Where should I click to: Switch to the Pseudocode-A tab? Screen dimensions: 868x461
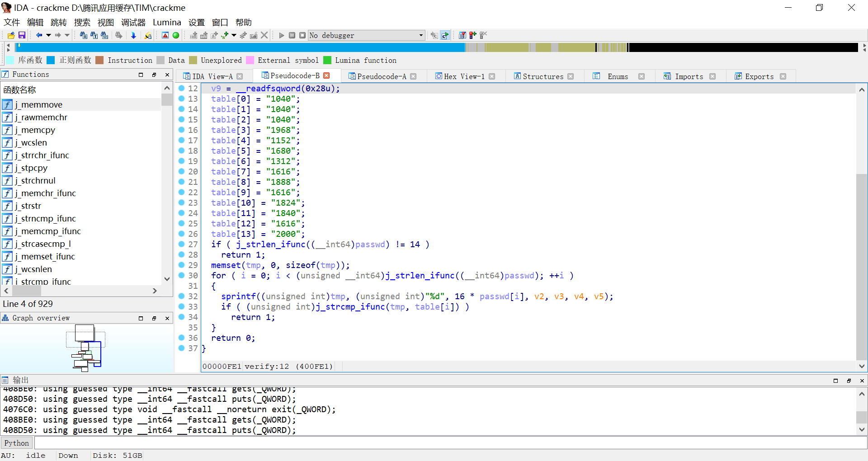pyautogui.click(x=382, y=76)
